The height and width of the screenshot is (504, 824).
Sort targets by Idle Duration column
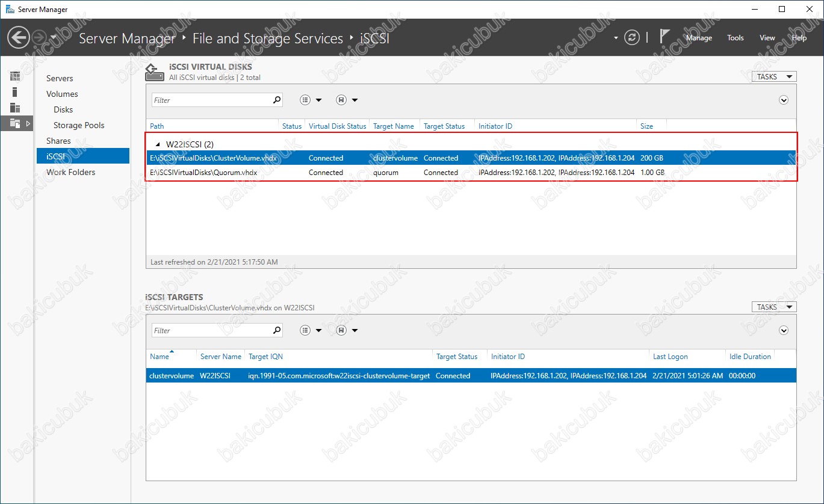750,357
